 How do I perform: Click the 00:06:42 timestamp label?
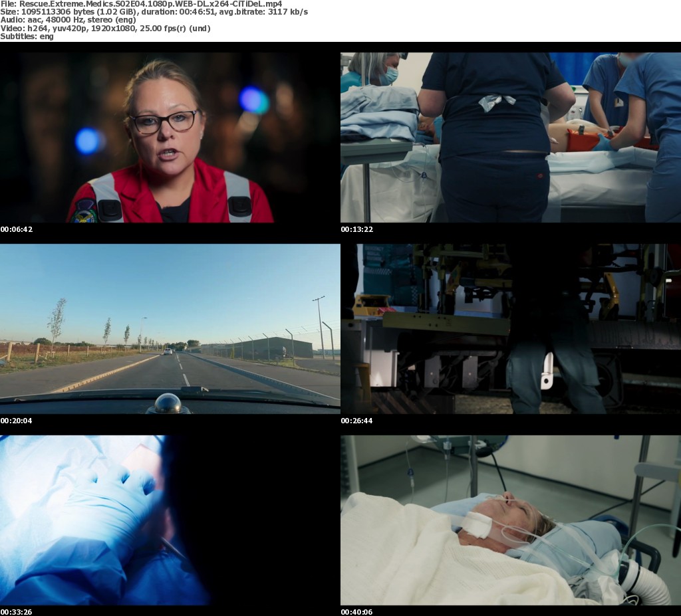coord(17,229)
